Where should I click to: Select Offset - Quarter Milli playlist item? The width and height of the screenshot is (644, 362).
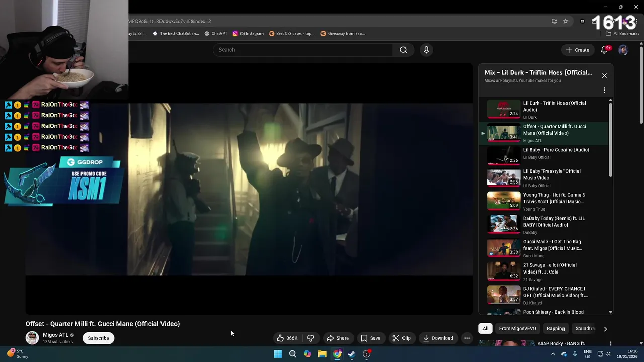coord(544,133)
